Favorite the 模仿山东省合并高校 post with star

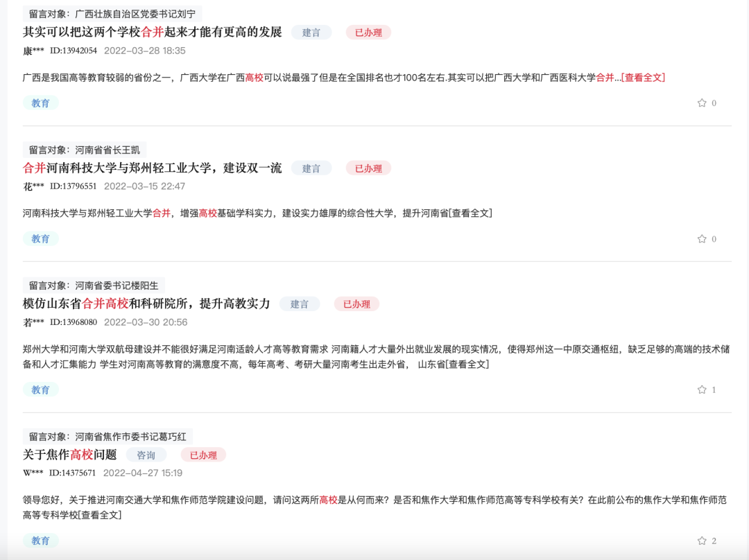click(x=702, y=390)
